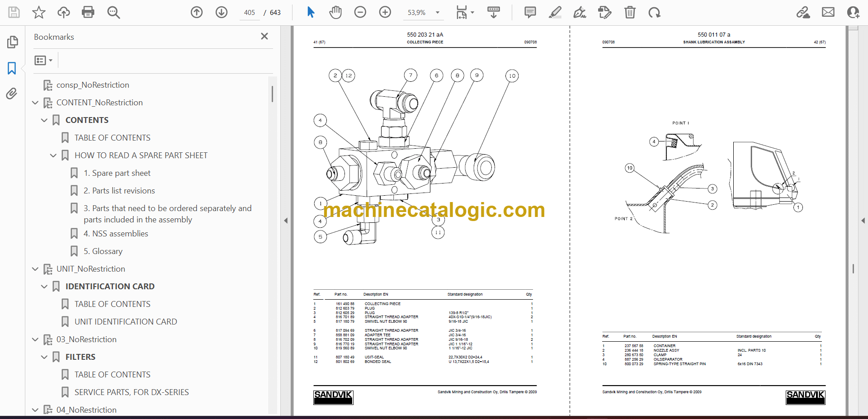Toggle the Bookmarks panel icon in sidebar
Viewport: 868px width, 419px height.
coord(12,68)
